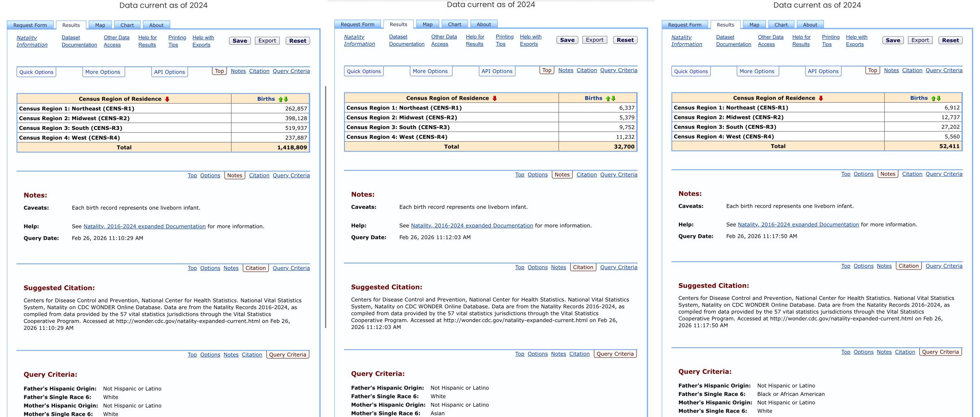The width and height of the screenshot is (980, 417).
Task: Click the Save button in the left panel
Action: point(240,41)
